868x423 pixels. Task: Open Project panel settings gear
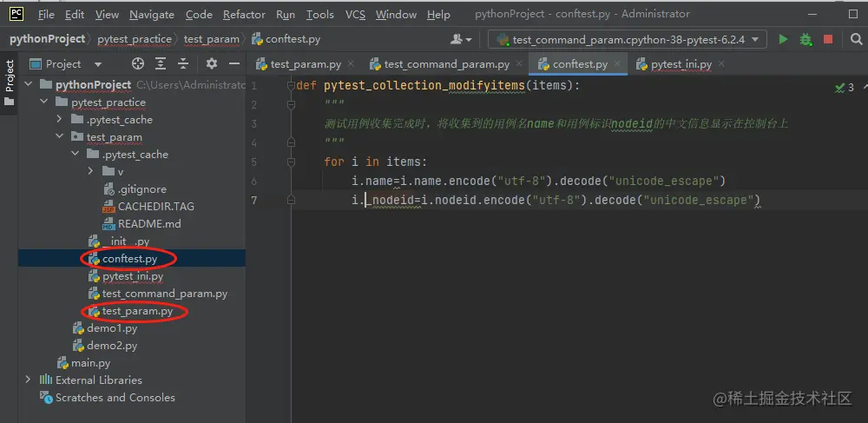click(x=212, y=64)
